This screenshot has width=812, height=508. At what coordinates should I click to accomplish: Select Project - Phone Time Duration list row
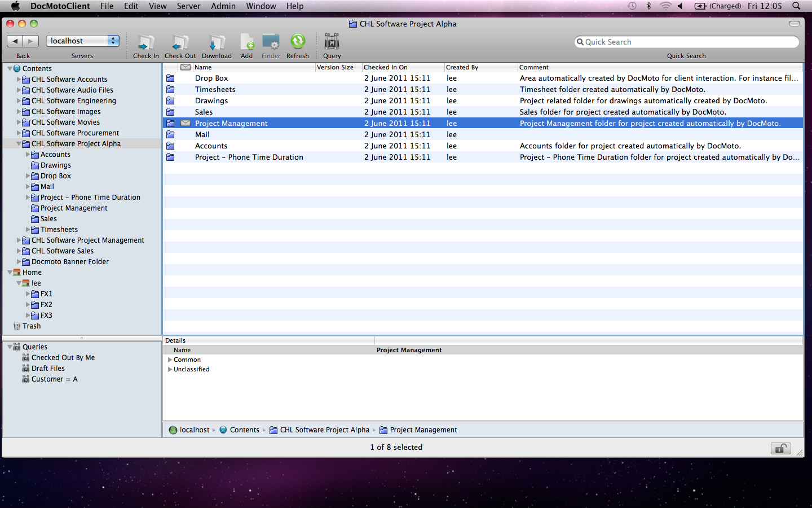point(483,157)
